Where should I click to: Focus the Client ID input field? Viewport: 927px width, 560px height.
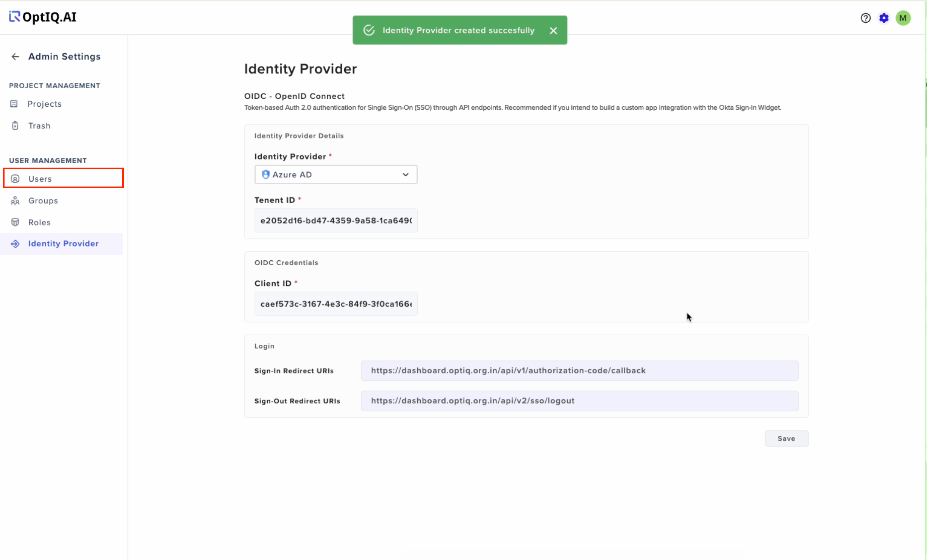[x=336, y=303]
